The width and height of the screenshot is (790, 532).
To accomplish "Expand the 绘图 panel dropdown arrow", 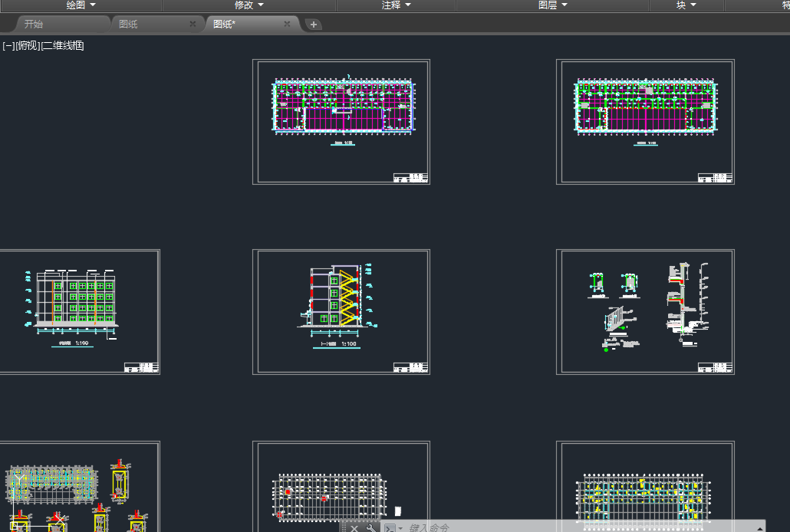I will click(93, 5).
